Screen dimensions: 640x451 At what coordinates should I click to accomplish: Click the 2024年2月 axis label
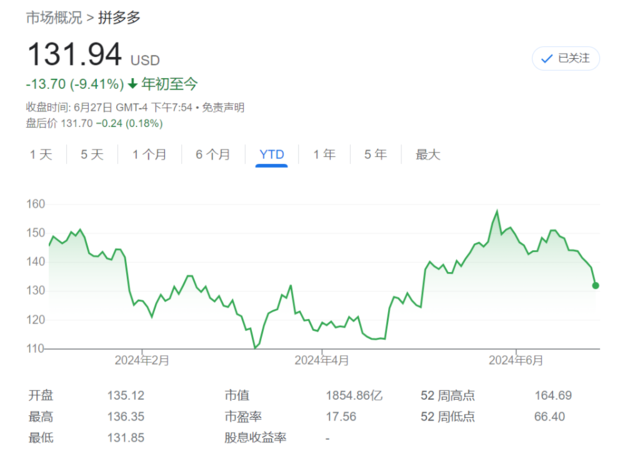[x=142, y=360]
